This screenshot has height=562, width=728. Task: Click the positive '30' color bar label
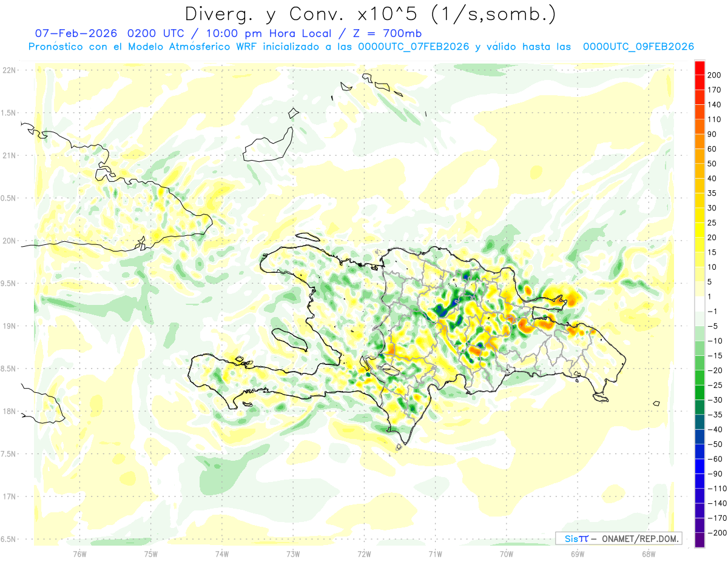(x=713, y=208)
